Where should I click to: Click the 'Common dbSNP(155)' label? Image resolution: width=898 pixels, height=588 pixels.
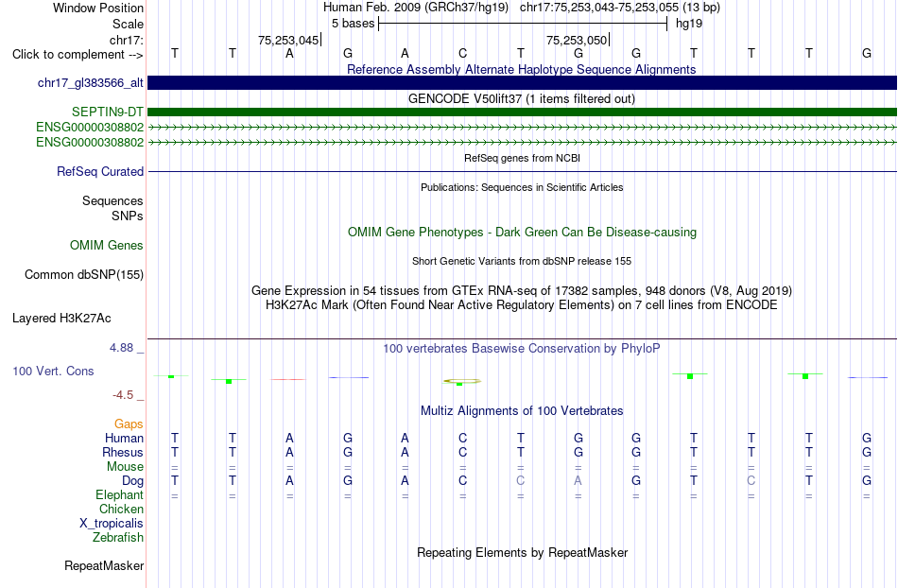click(x=84, y=275)
